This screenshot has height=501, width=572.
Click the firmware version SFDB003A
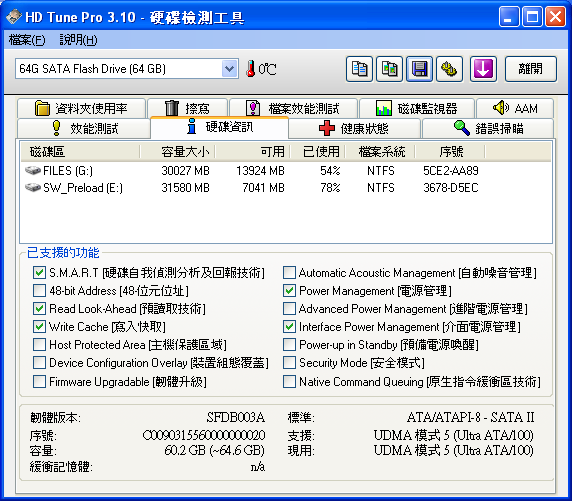tap(236, 417)
